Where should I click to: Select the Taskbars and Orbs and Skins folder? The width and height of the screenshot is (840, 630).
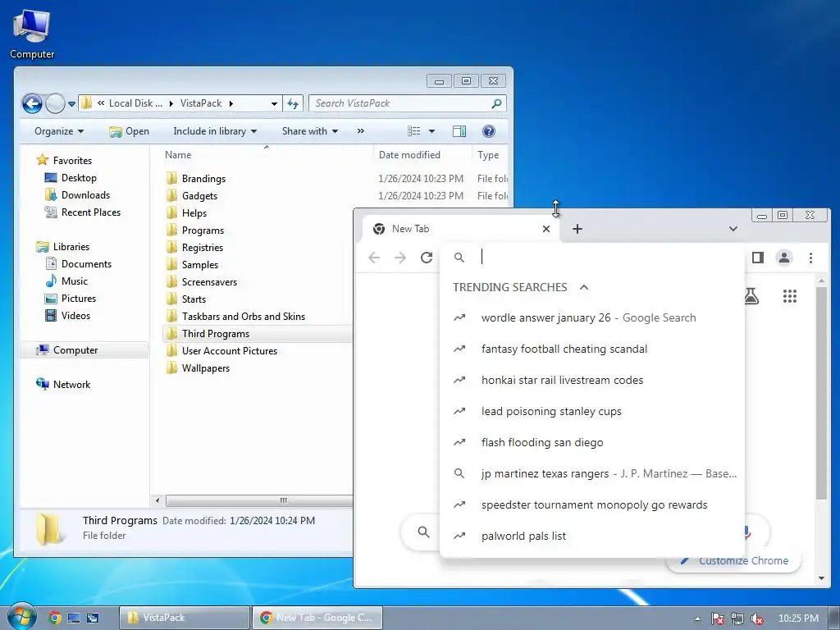(235, 316)
